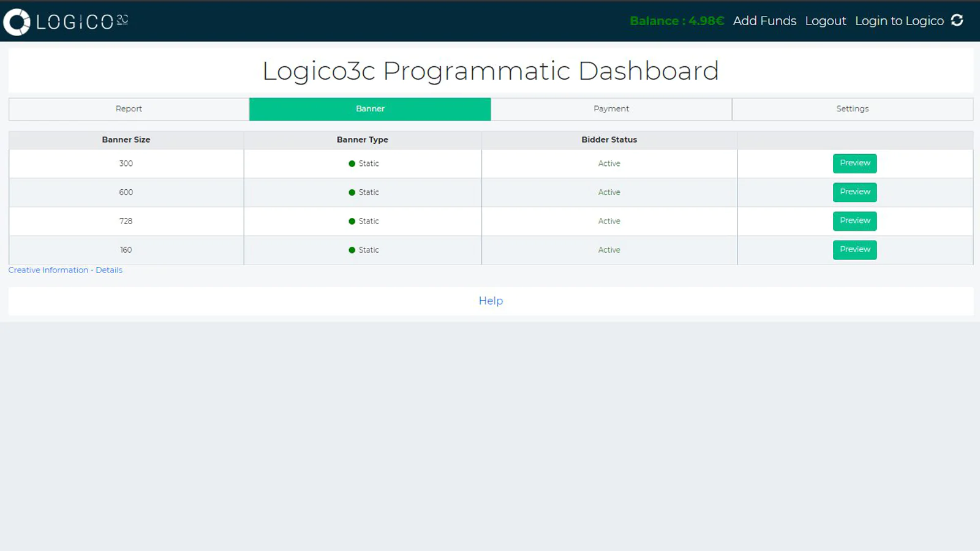This screenshot has height=551, width=980.
Task: Preview the 728 size banner
Action: (x=855, y=221)
